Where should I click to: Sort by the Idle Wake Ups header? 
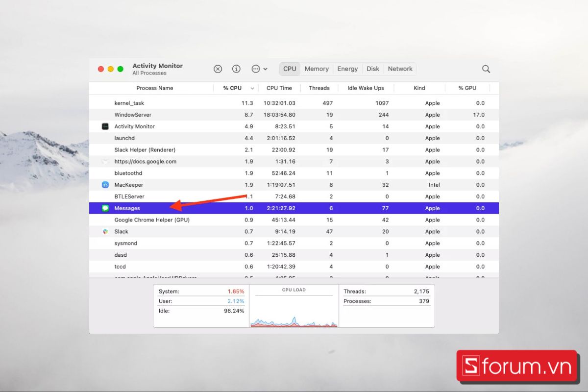[x=366, y=88]
